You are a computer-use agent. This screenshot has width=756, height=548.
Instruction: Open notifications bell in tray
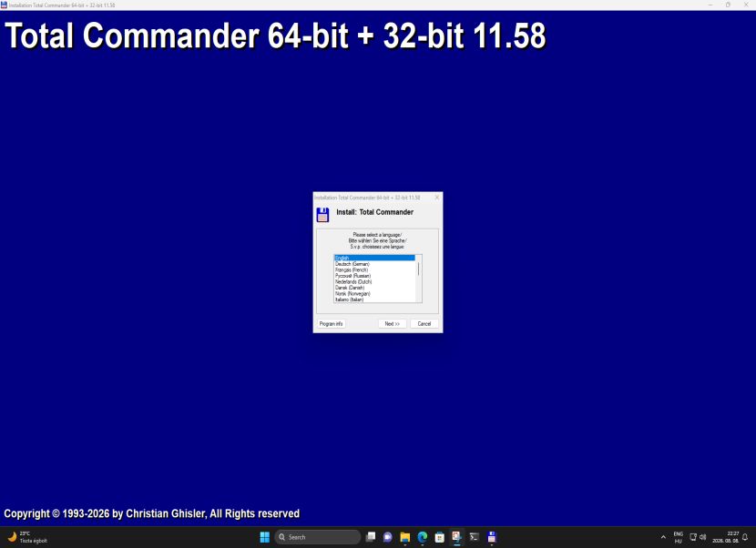pyautogui.click(x=745, y=537)
